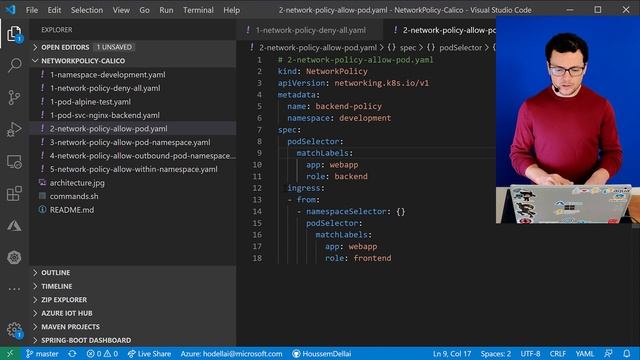
Task: Click the HoussemDellai GitHub account in status bar
Action: 322,353
